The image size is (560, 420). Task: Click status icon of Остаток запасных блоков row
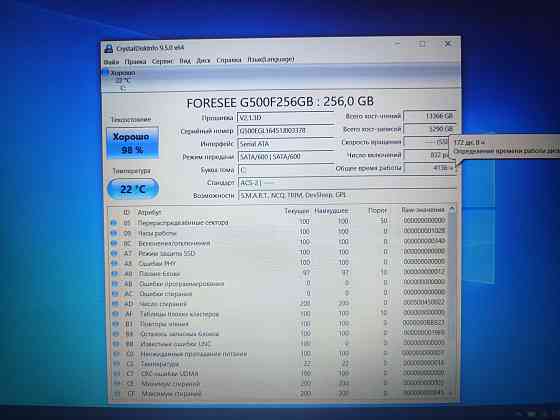click(116, 334)
